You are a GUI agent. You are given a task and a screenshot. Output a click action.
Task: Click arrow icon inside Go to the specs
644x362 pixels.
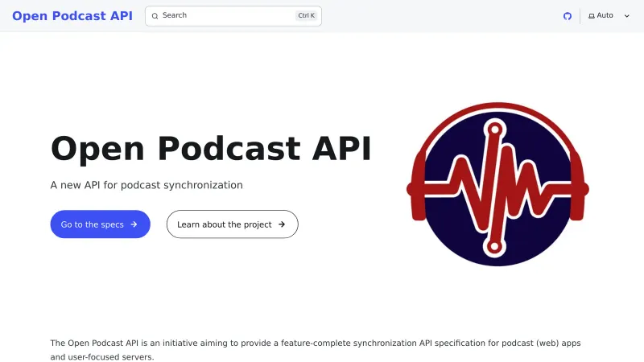click(x=134, y=224)
